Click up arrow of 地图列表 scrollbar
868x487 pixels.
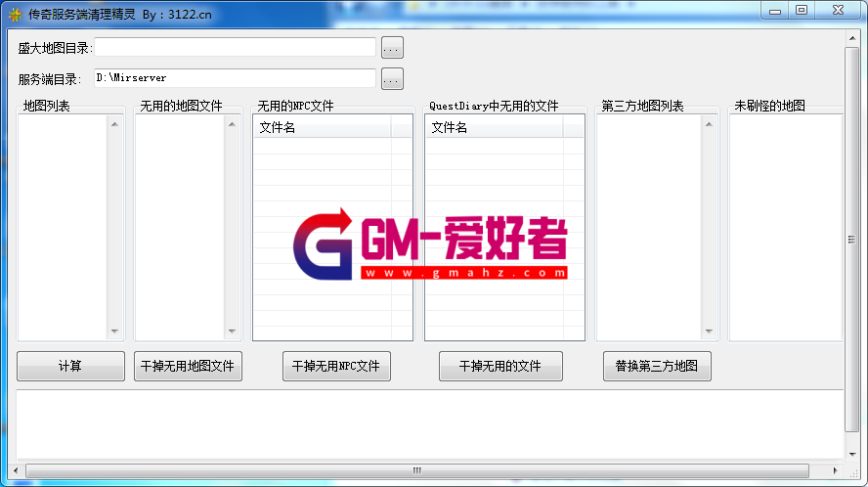[x=114, y=124]
